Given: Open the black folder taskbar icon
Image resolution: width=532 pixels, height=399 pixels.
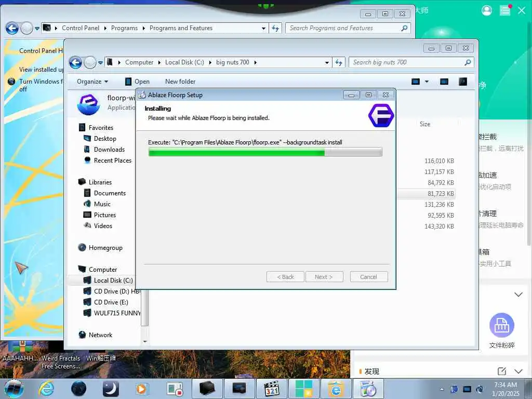Looking at the screenshot, I should pos(207,389).
